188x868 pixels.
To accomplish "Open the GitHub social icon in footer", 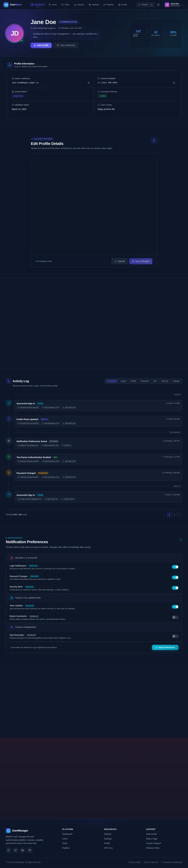I will (9, 850).
